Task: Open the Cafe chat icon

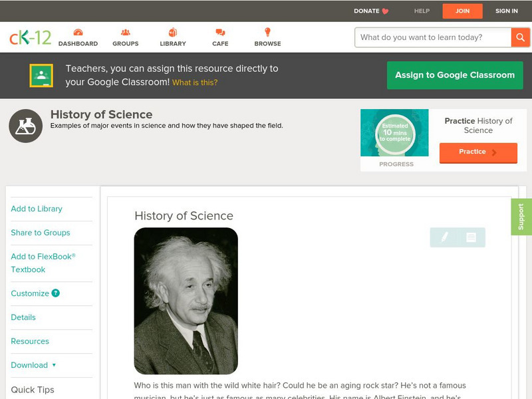Action: 220,33
